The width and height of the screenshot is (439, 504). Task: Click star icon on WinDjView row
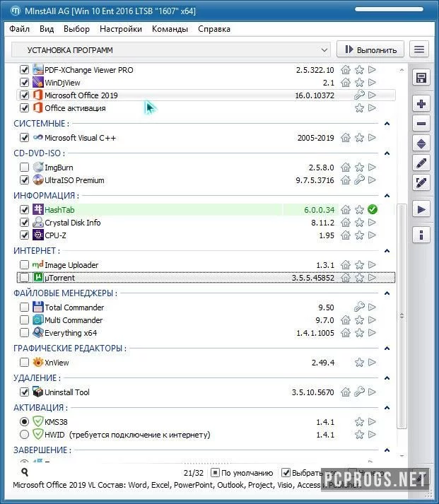coord(359,83)
